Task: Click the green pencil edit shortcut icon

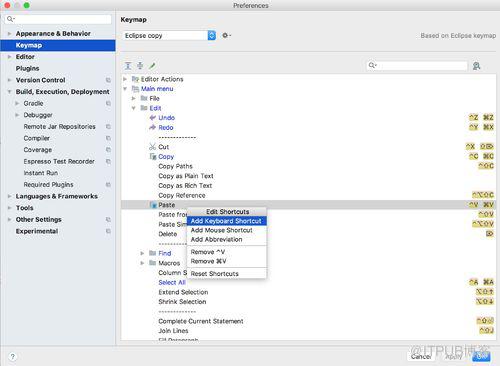Action: pos(152,66)
